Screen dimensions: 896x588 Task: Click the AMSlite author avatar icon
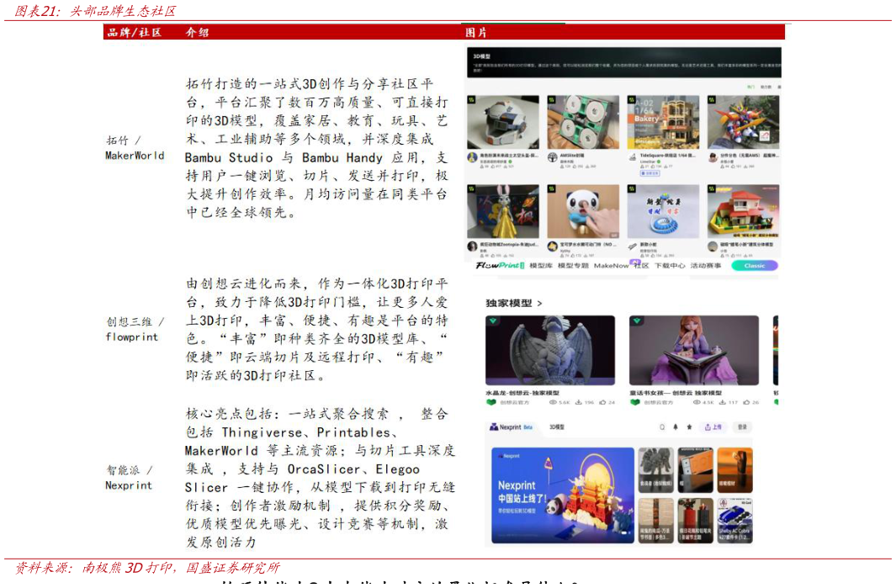tap(552, 156)
